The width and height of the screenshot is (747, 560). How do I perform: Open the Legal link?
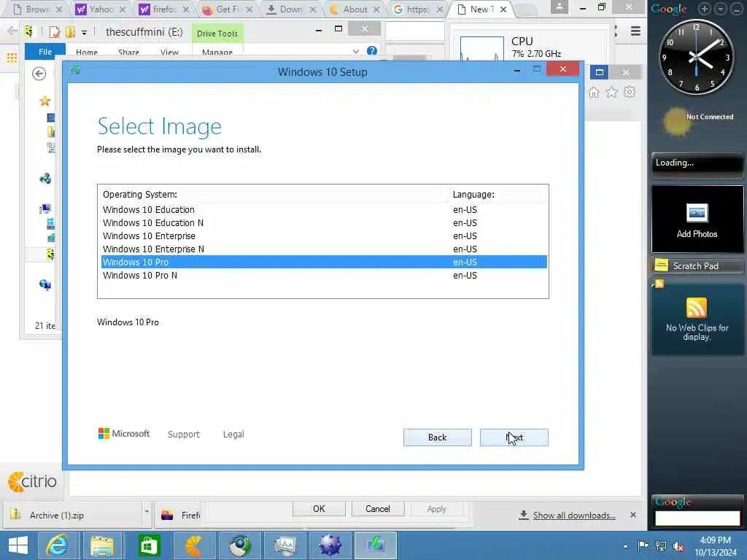(x=233, y=435)
